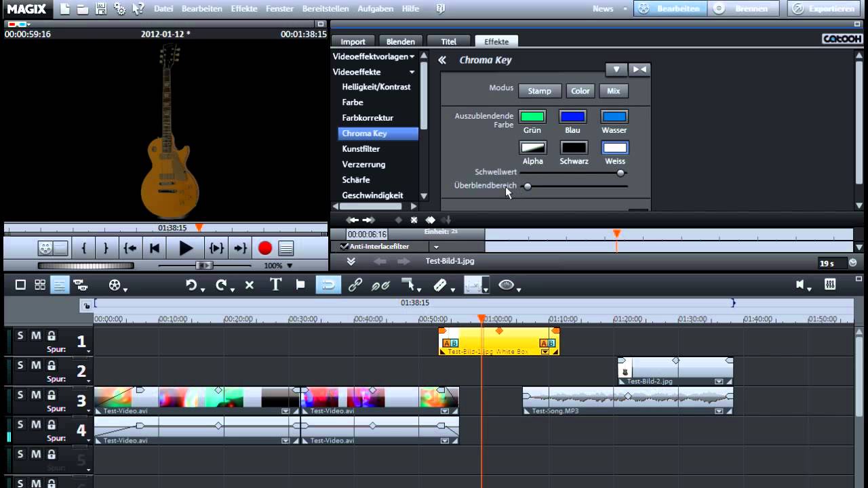Solo track 1 with its S button
Viewport: 868px width, 488px height.
point(20,335)
